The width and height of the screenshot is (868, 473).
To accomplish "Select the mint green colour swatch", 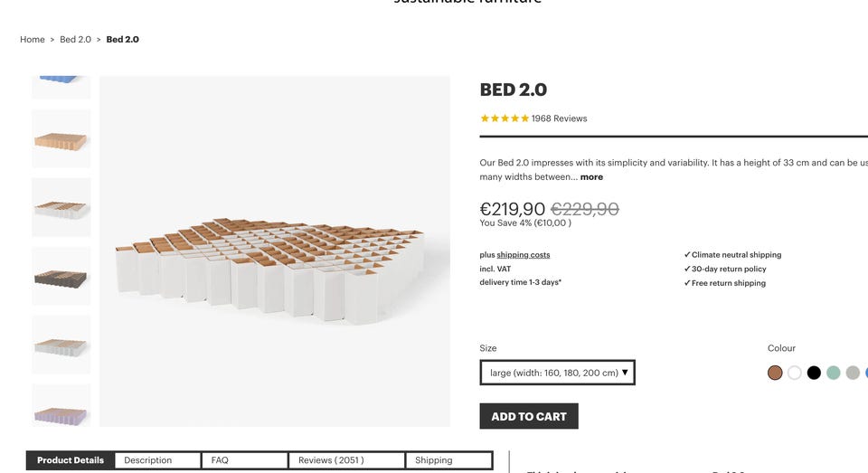I will (834, 373).
